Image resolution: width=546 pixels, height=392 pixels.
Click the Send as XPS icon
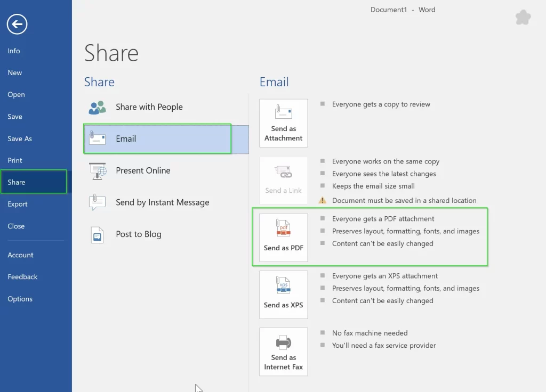point(283,285)
